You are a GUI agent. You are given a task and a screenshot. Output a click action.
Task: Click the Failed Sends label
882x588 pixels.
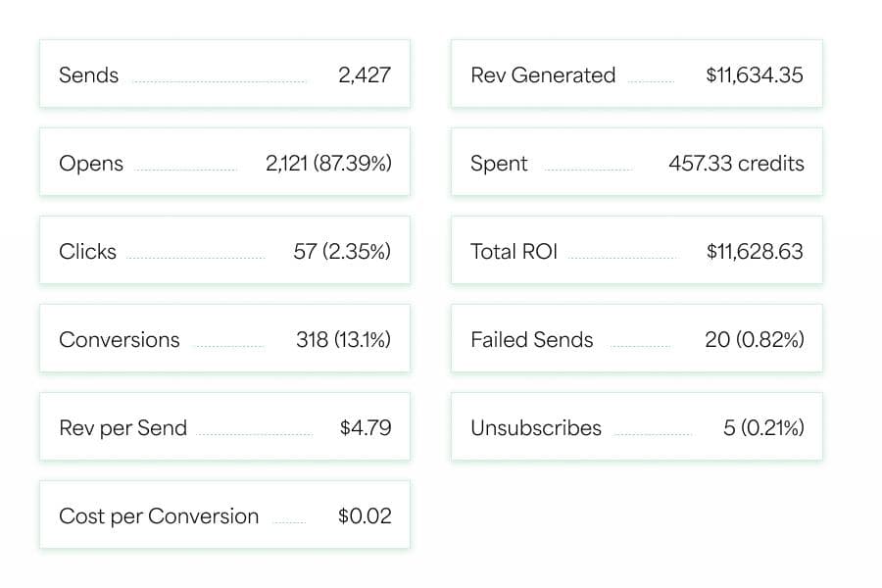[532, 340]
